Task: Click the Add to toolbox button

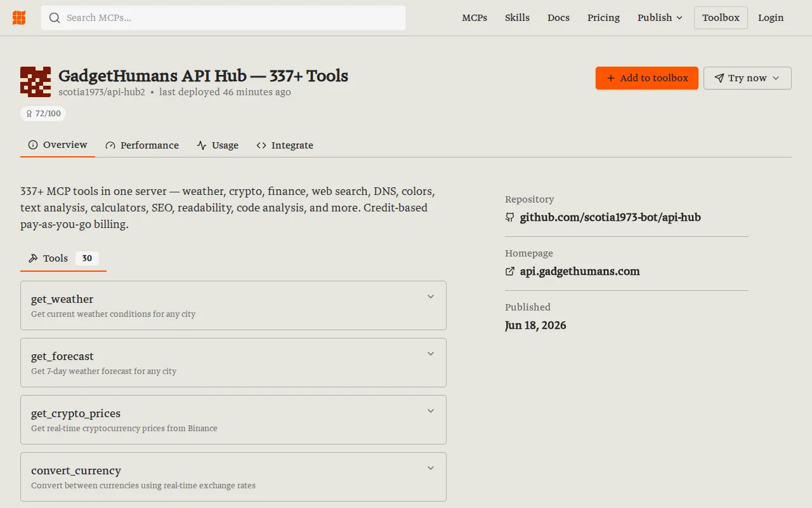Action: [x=647, y=78]
